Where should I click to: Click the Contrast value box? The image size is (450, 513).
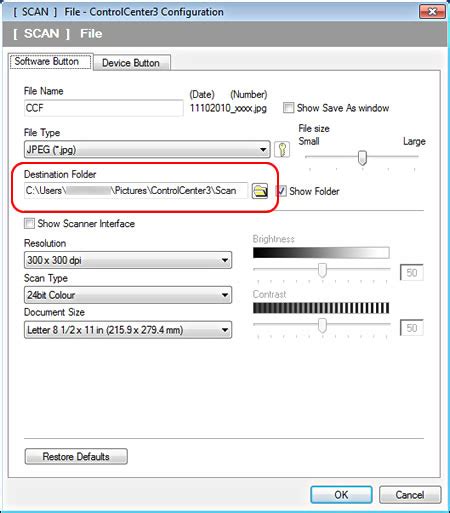point(412,328)
